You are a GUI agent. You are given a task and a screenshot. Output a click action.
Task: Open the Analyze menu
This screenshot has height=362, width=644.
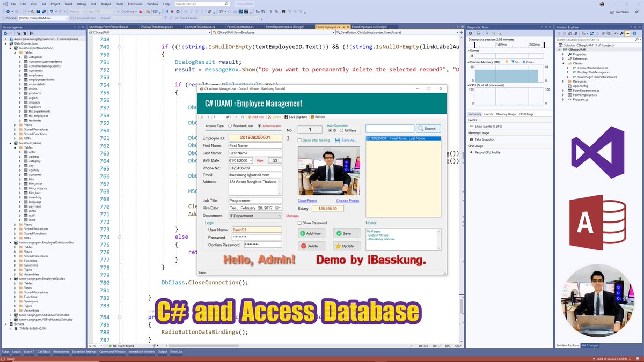coord(106,4)
